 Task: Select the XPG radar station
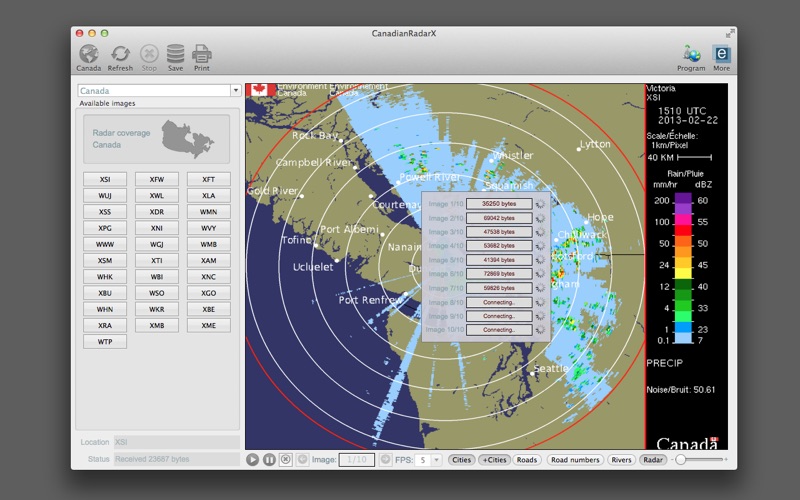tap(105, 228)
